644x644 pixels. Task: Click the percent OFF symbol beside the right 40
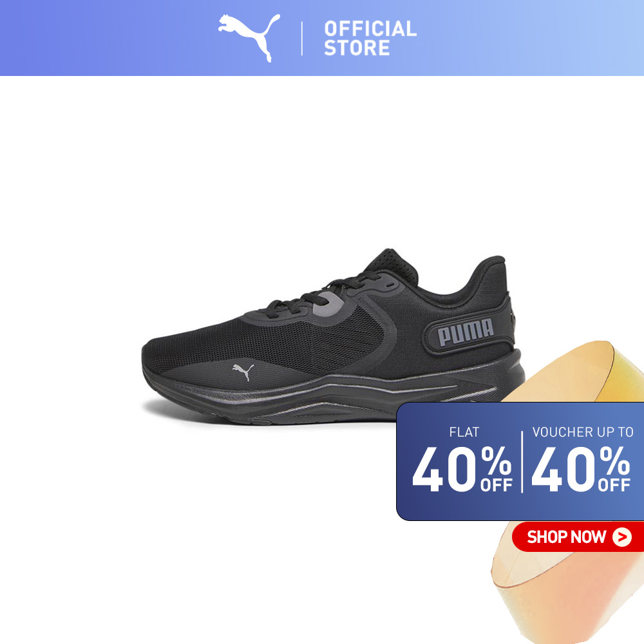pyautogui.click(x=614, y=469)
